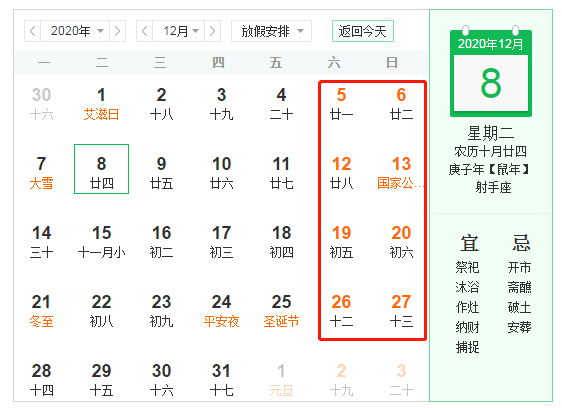Select December 6 廿二
Screen dimensions: 562x408
401,104
